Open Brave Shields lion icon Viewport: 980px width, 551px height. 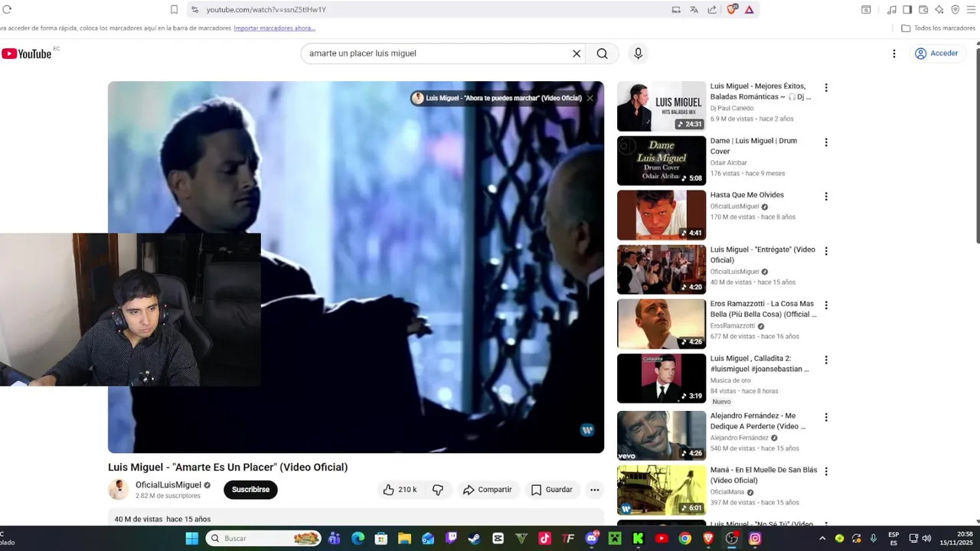pos(731,9)
